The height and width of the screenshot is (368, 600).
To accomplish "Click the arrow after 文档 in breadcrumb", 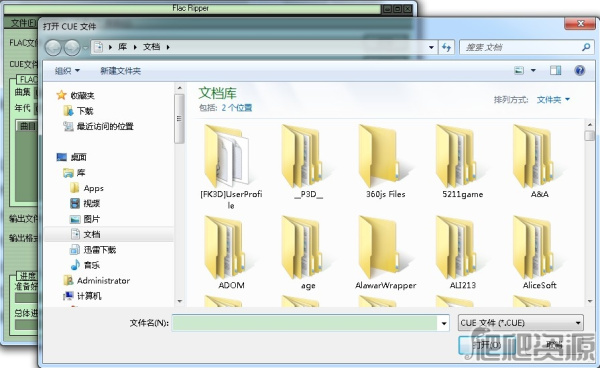I will [168, 47].
